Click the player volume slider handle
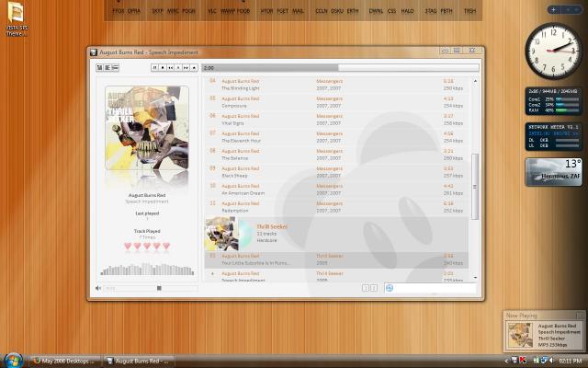This screenshot has height=368, width=588. (159, 288)
